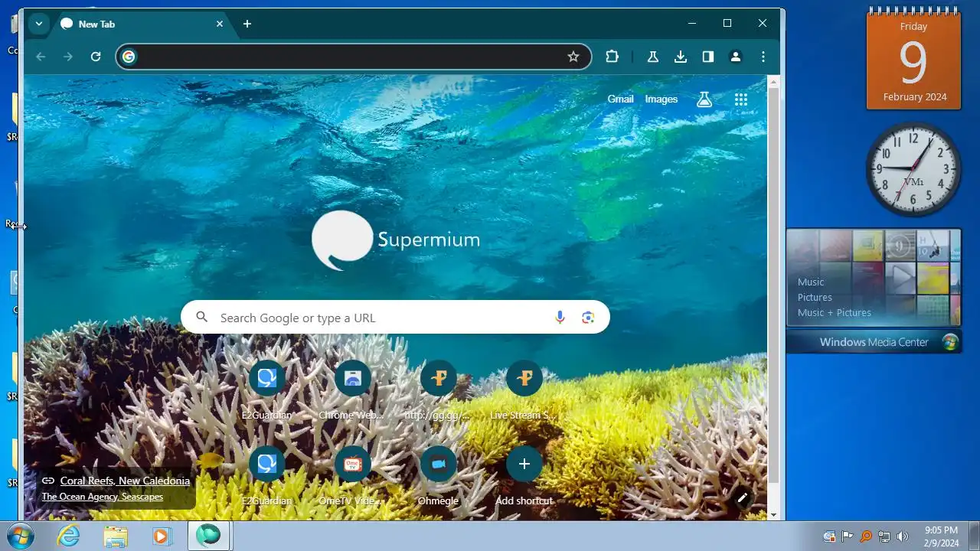The width and height of the screenshot is (980, 551).
Task: Open the Windows Start menu
Action: 20,536
